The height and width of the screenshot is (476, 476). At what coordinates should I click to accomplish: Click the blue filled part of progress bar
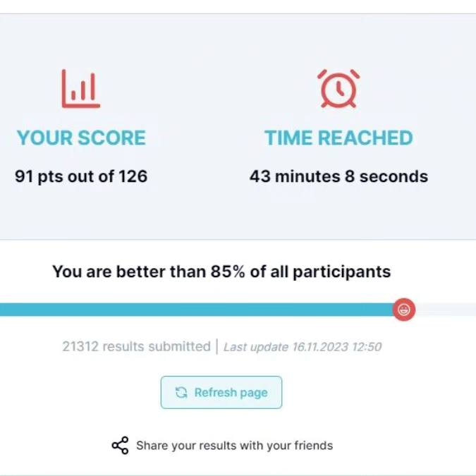pos(197,309)
